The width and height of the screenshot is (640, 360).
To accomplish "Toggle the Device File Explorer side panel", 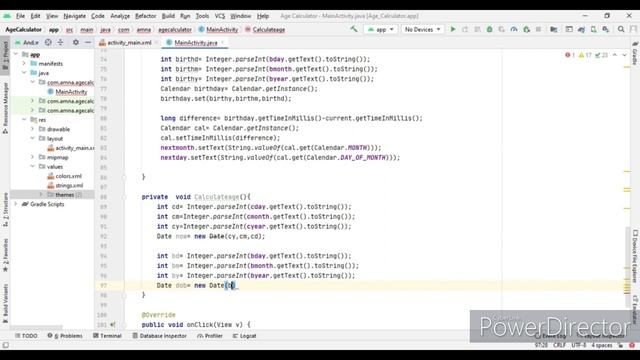I will [635, 256].
